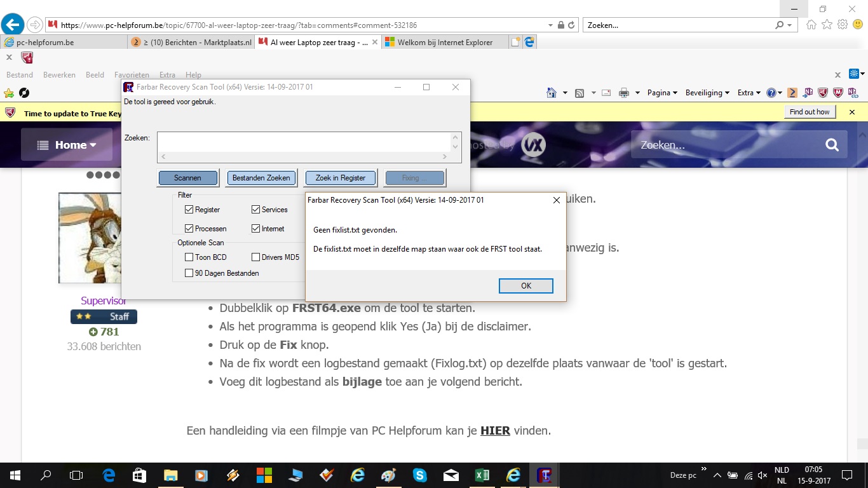The height and width of the screenshot is (488, 868).
Task: Open the RSS feeds icon
Action: pyautogui.click(x=580, y=93)
